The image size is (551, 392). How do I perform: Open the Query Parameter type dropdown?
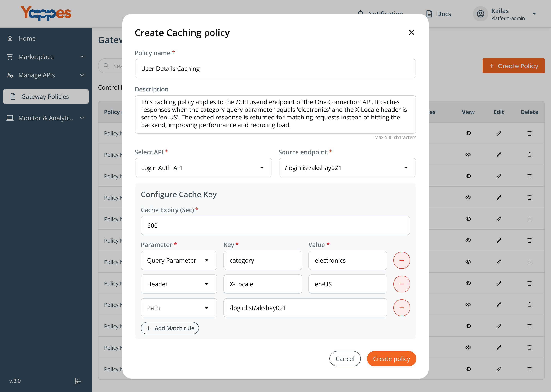pyautogui.click(x=179, y=260)
